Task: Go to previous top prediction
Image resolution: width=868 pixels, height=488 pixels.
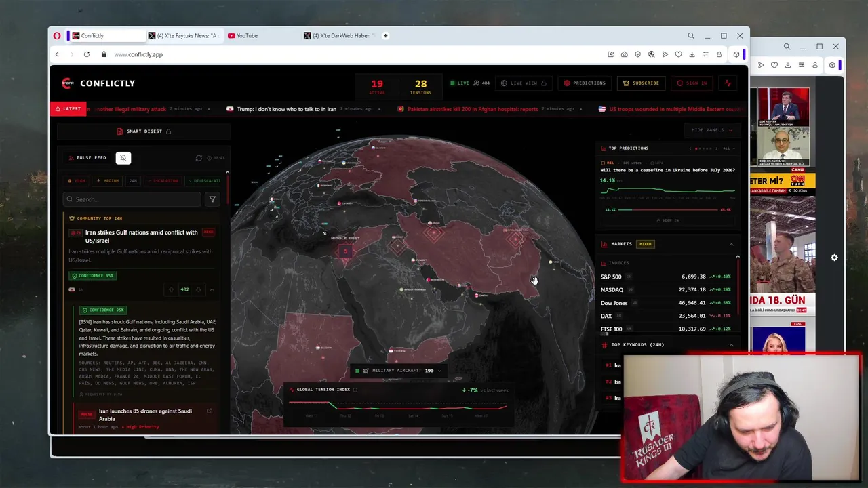Action: [690, 148]
